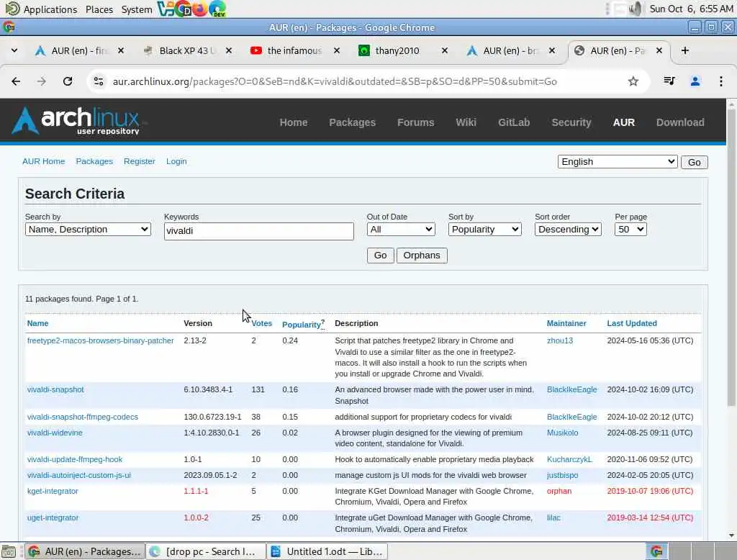Open the Download nav link
The width and height of the screenshot is (737, 560).
click(680, 122)
